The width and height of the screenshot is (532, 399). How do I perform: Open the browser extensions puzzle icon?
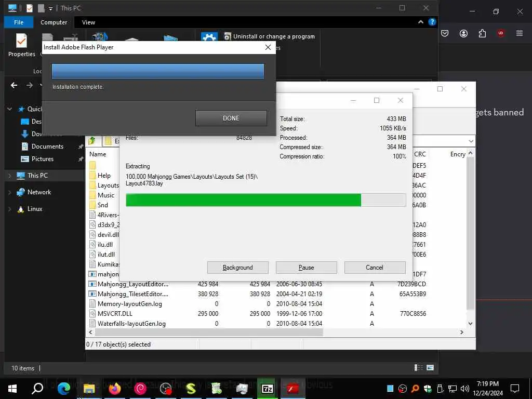pos(482,33)
